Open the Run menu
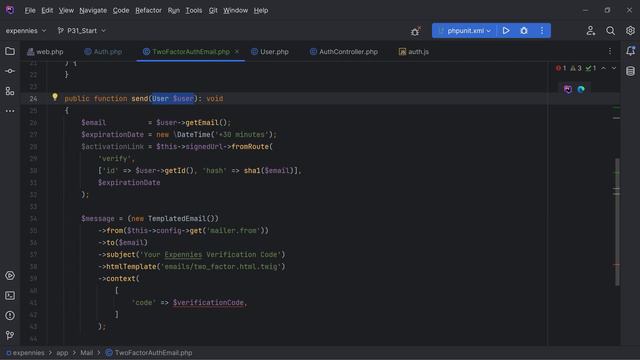The height and width of the screenshot is (360, 640). [x=173, y=11]
